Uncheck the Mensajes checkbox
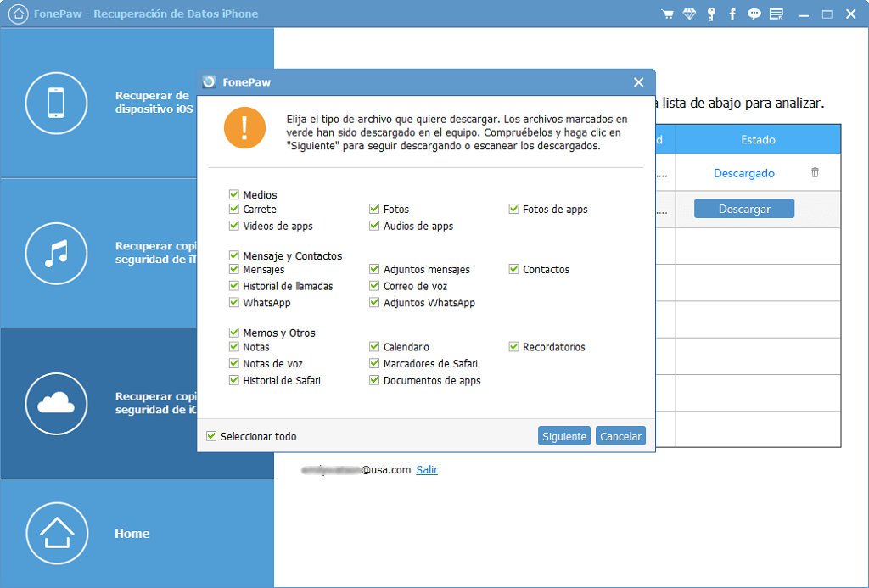Image resolution: width=869 pixels, height=588 pixels. 234,269
